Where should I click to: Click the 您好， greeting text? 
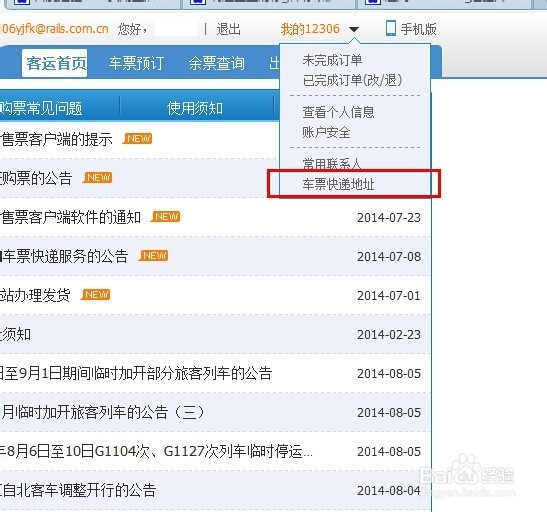coord(133,29)
